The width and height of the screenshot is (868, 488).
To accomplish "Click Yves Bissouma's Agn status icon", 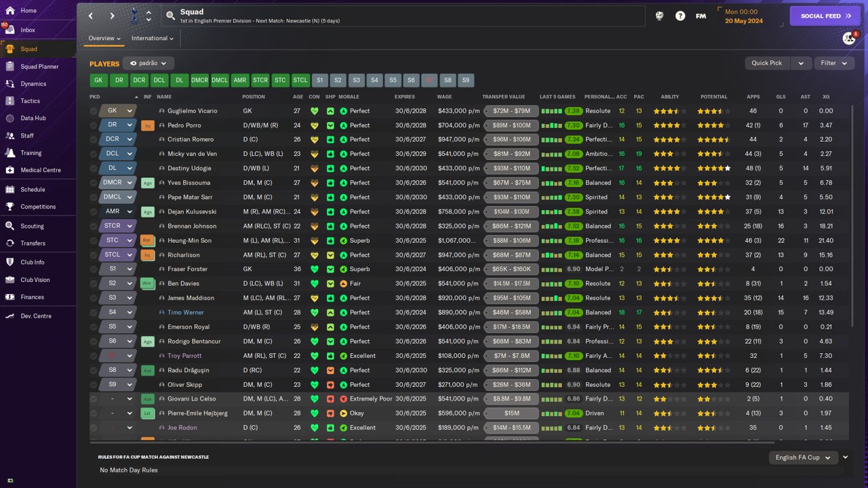I will coord(148,183).
